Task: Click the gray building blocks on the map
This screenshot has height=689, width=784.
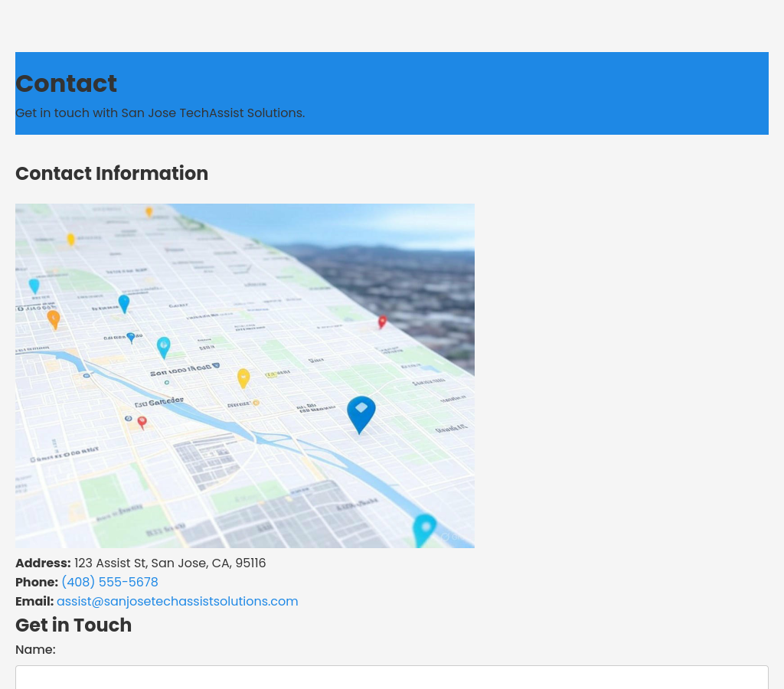Action: tap(207, 459)
